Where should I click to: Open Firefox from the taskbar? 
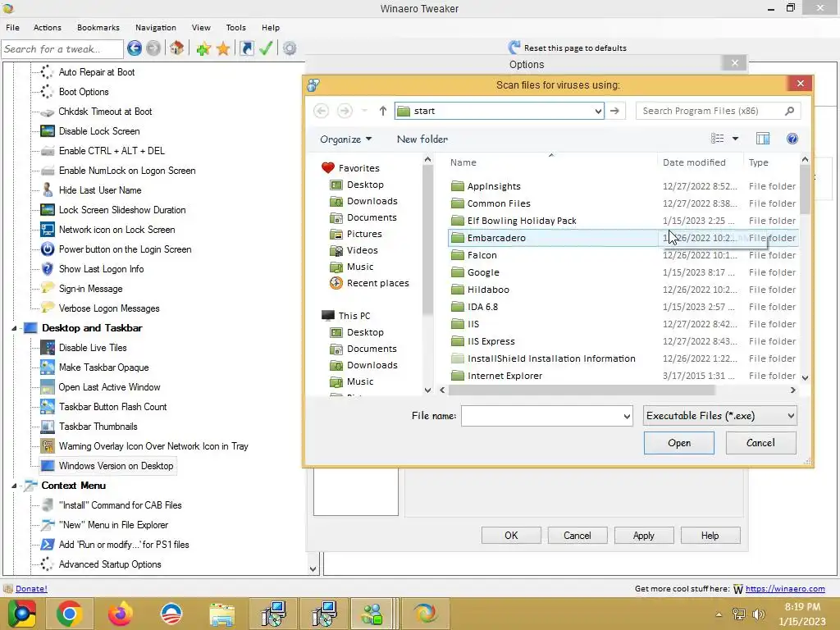pos(120,614)
